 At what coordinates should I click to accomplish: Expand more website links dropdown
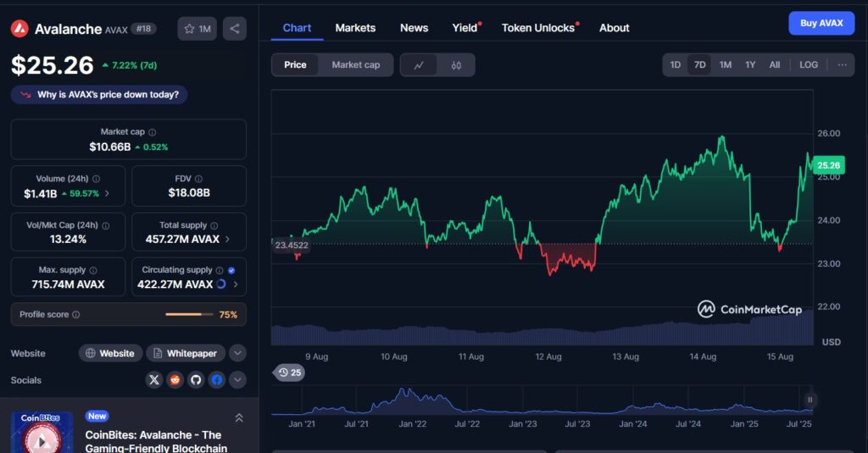(237, 353)
